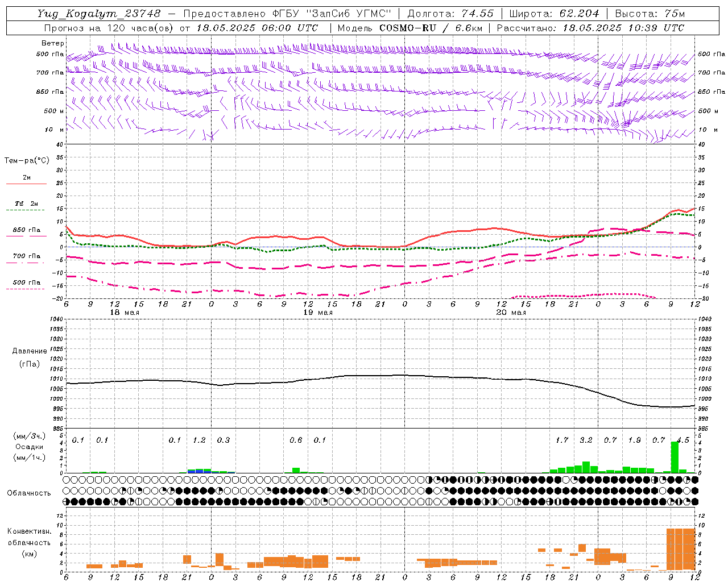Click the "Ветер" panel label
This screenshot has width=728, height=582.
[x=53, y=43]
